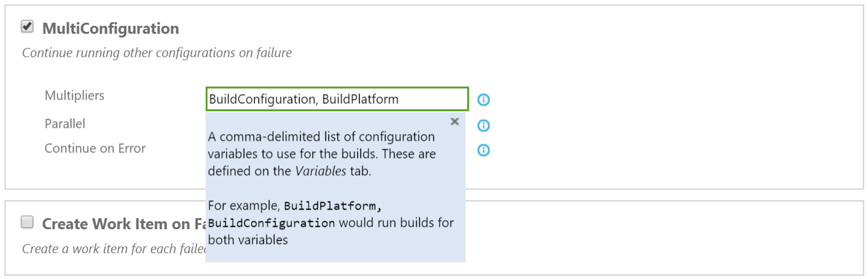Uncheck the MultiConfiguration checkbox
The width and height of the screenshot is (868, 279).
coord(27,26)
